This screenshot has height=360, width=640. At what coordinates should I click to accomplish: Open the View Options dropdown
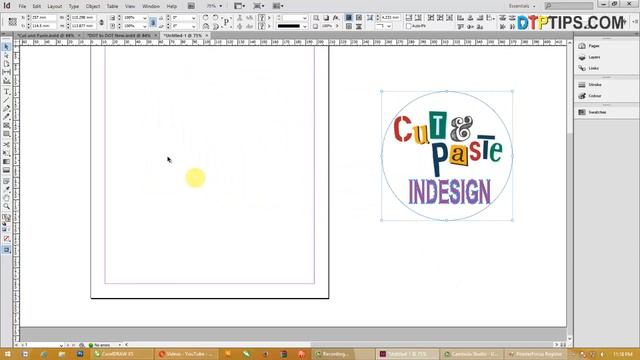(x=239, y=6)
